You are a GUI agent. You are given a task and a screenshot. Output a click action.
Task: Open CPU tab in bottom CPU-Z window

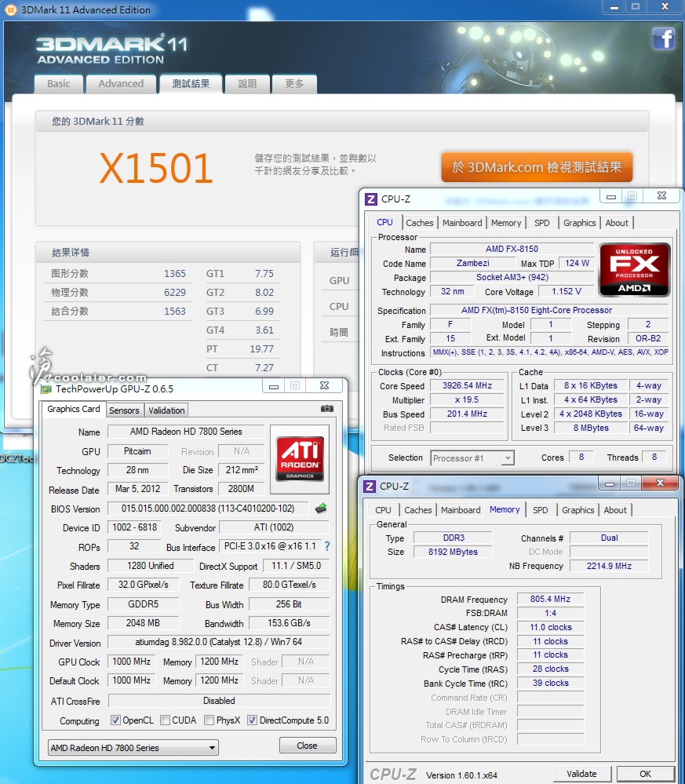click(383, 510)
